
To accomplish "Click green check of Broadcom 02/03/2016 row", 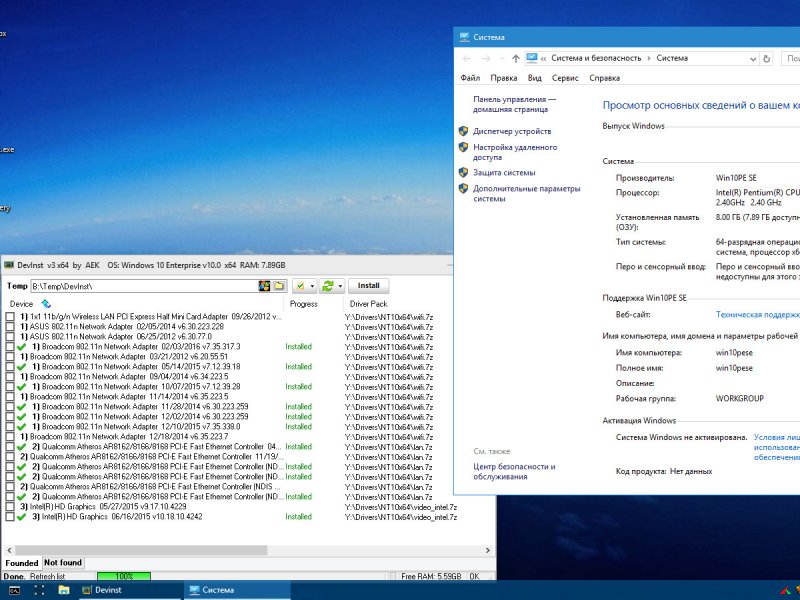I will click(21, 347).
